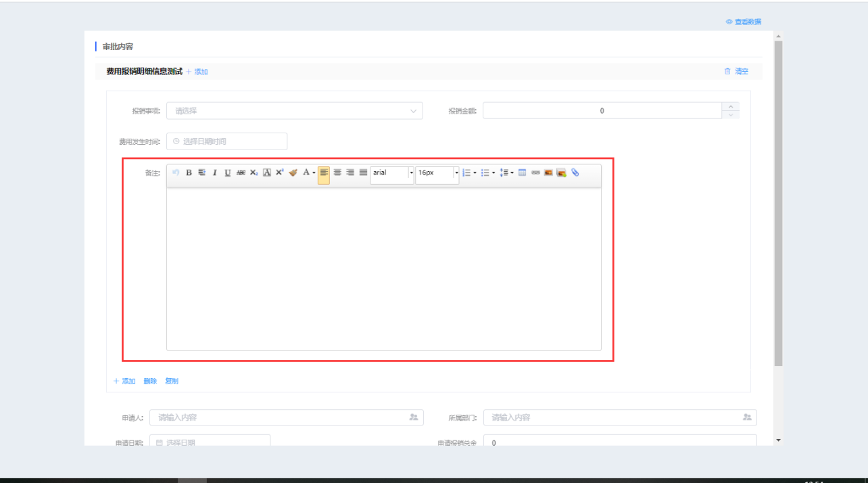Screen dimensions: 868x483
Task: Click the multiple images upload icon
Action: [561, 172]
